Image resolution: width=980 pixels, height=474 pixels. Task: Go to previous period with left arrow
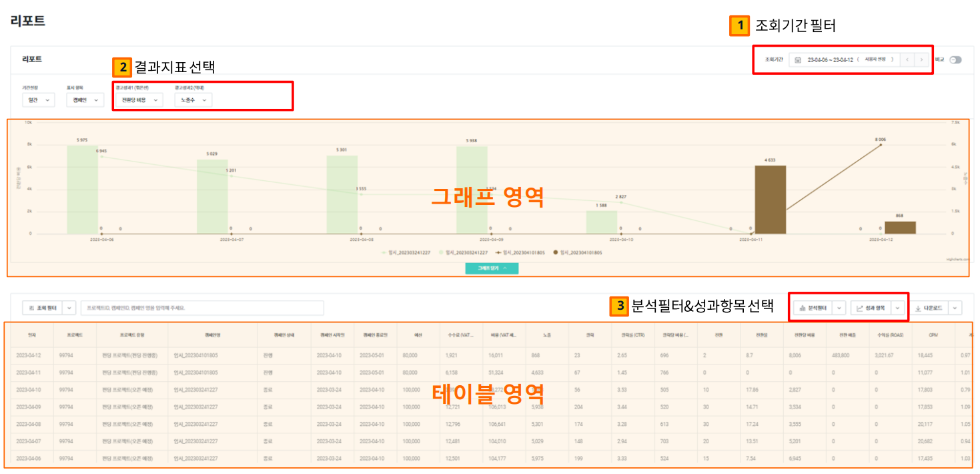coord(907,60)
